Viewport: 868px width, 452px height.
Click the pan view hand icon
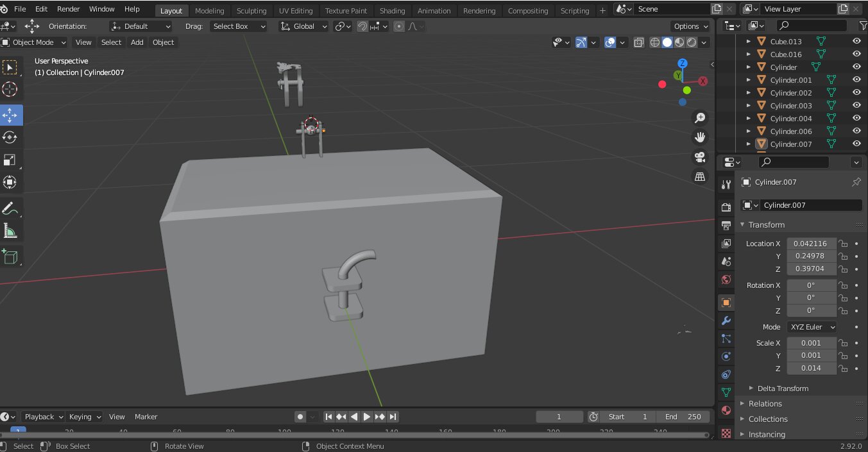(x=700, y=137)
